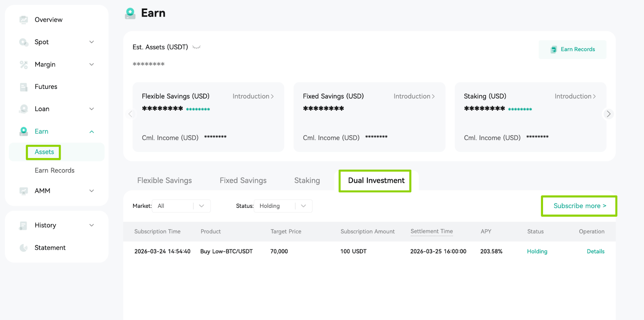The width and height of the screenshot is (644, 320).
Task: Click the Earn page header icon
Action: pyautogui.click(x=130, y=13)
